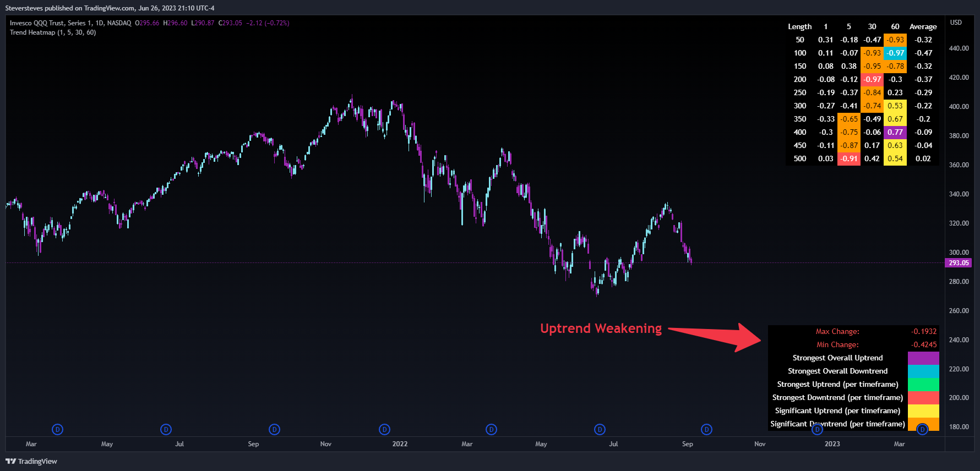Click the purple 0.77 heatmap cell
The width and height of the screenshot is (980, 471).
[895, 132]
